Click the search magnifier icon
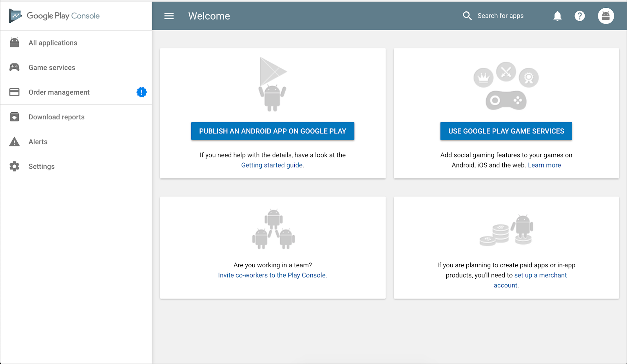 [x=467, y=16]
